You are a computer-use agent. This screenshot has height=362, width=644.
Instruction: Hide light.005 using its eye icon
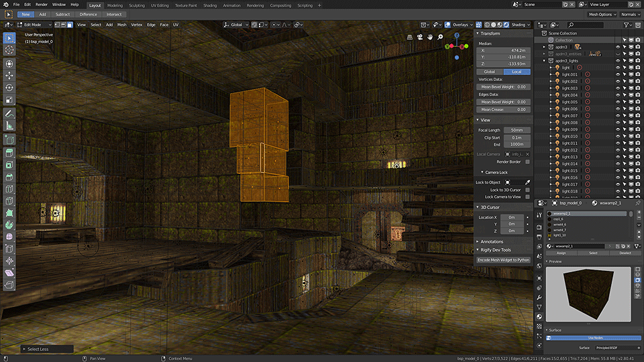pos(618,102)
